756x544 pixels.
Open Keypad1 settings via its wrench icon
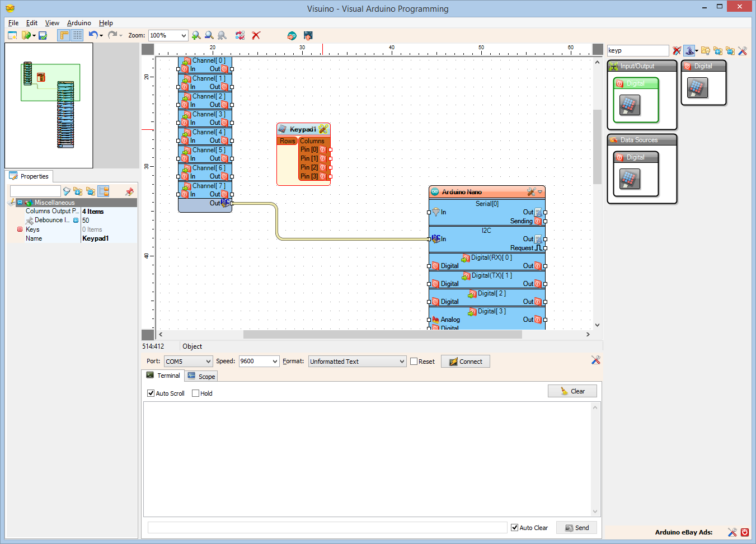[322, 129]
